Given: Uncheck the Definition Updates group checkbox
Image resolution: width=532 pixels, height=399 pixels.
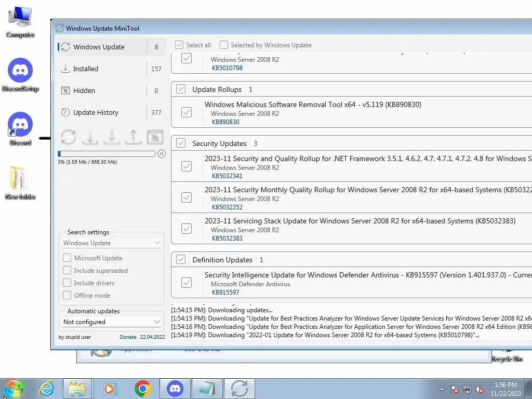Looking at the screenshot, I should (x=180, y=260).
